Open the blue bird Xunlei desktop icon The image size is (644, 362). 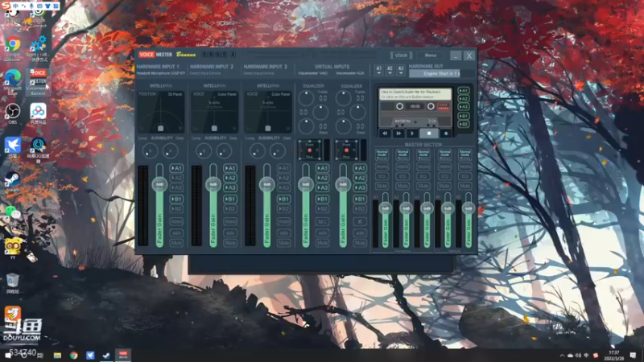tap(13, 147)
